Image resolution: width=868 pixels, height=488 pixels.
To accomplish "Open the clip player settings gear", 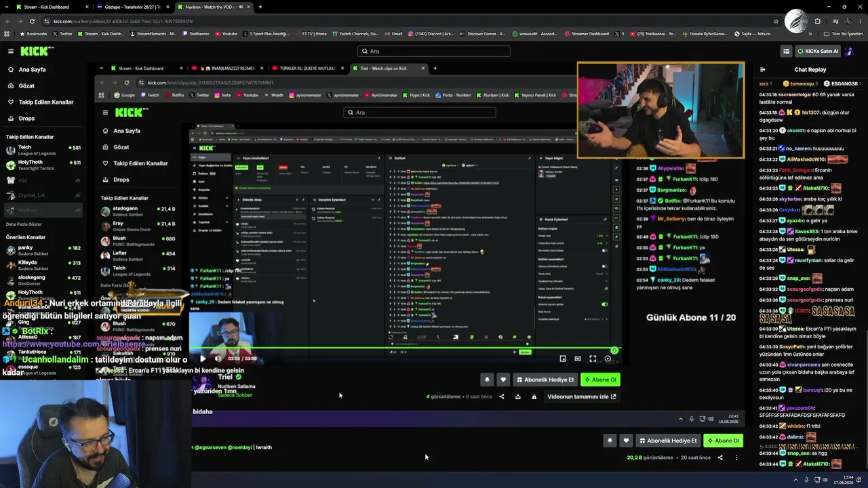I will click(x=608, y=359).
